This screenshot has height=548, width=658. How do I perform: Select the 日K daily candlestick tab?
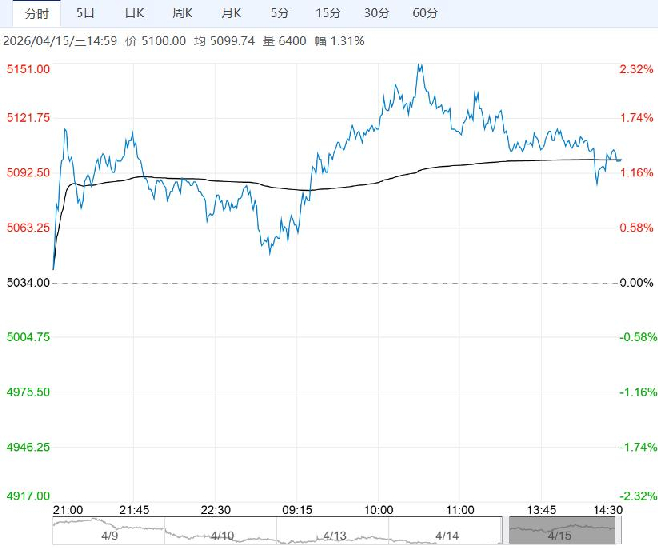coord(134,13)
